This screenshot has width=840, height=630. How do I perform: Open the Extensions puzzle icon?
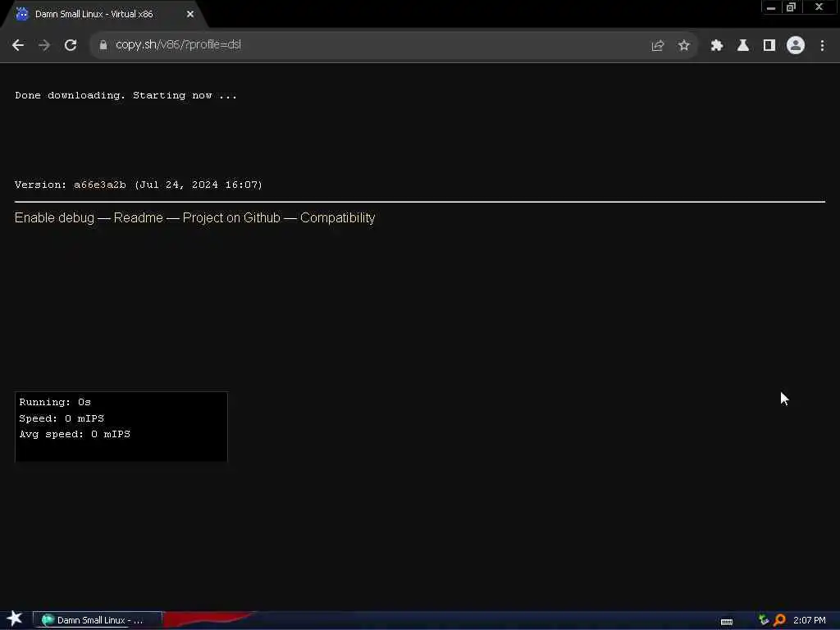click(717, 46)
